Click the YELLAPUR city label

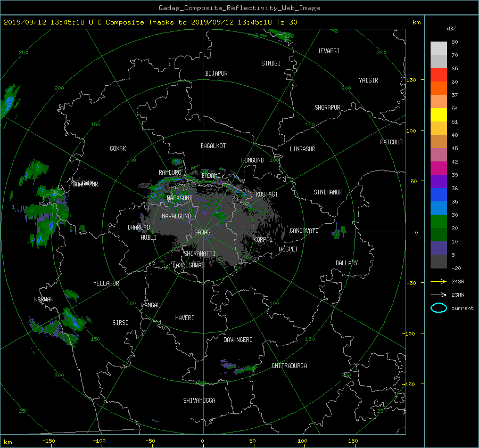click(106, 283)
